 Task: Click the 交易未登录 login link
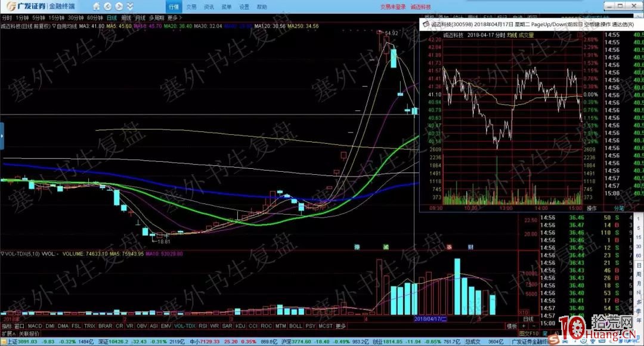[393, 7]
